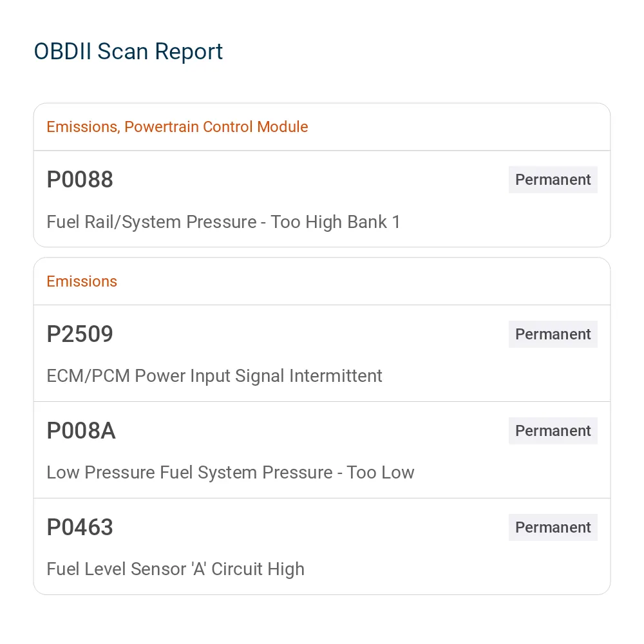
Task: Click 'Powertrain Control Module' in first header
Action: click(216, 126)
